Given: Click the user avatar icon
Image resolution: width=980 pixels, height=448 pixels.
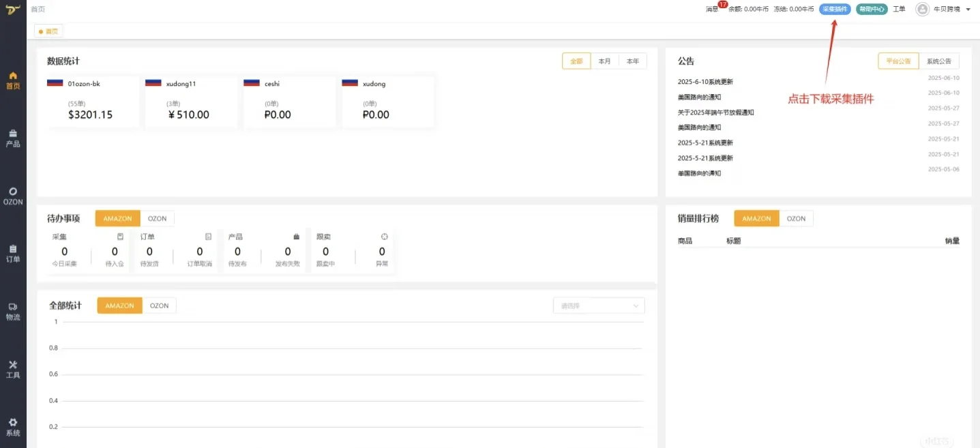Looking at the screenshot, I should 922,9.
